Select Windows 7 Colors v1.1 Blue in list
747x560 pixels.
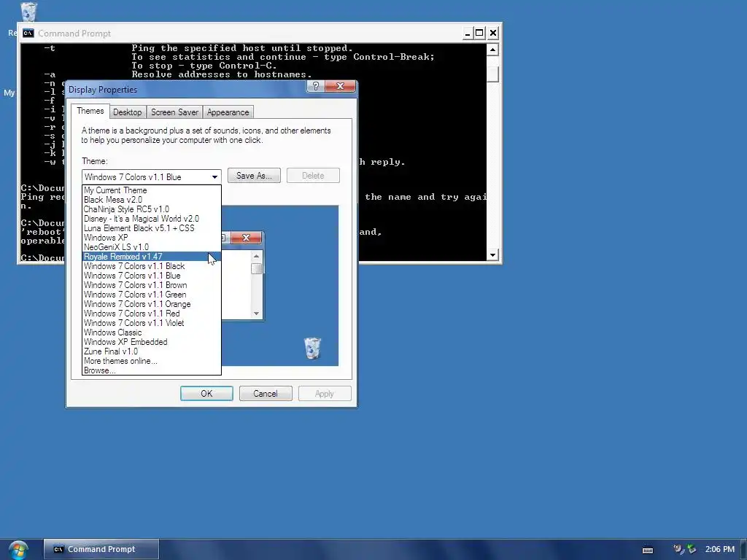click(x=152, y=276)
